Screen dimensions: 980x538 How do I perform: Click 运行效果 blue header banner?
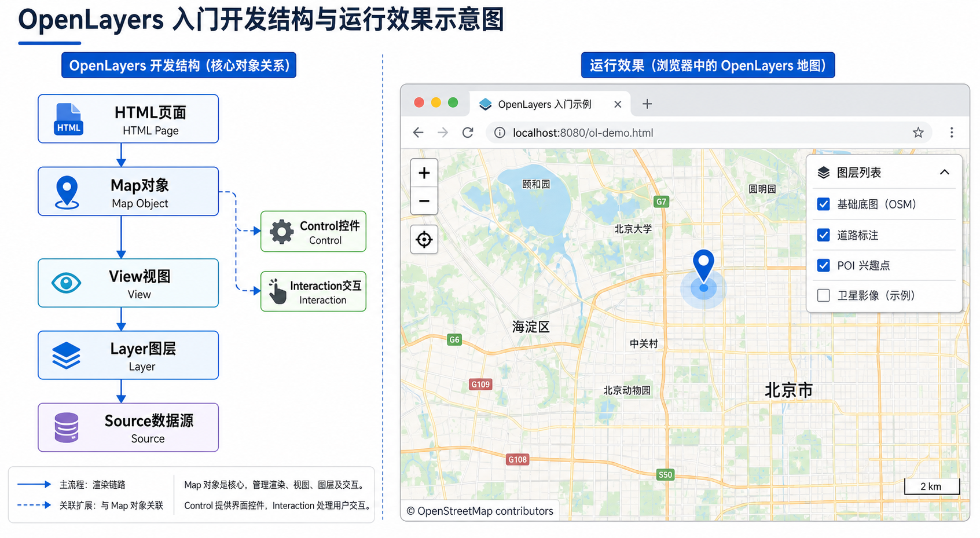click(x=708, y=65)
